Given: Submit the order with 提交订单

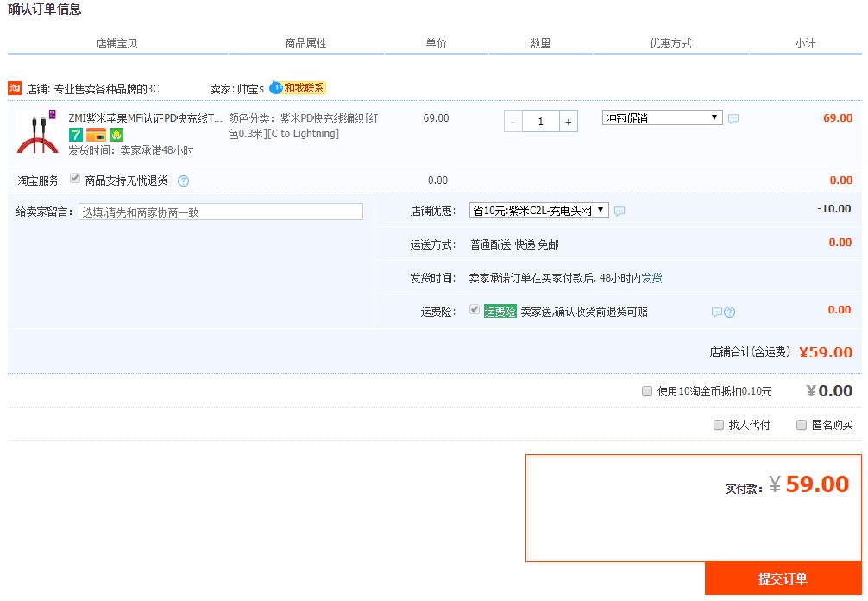Looking at the screenshot, I should click(783, 579).
